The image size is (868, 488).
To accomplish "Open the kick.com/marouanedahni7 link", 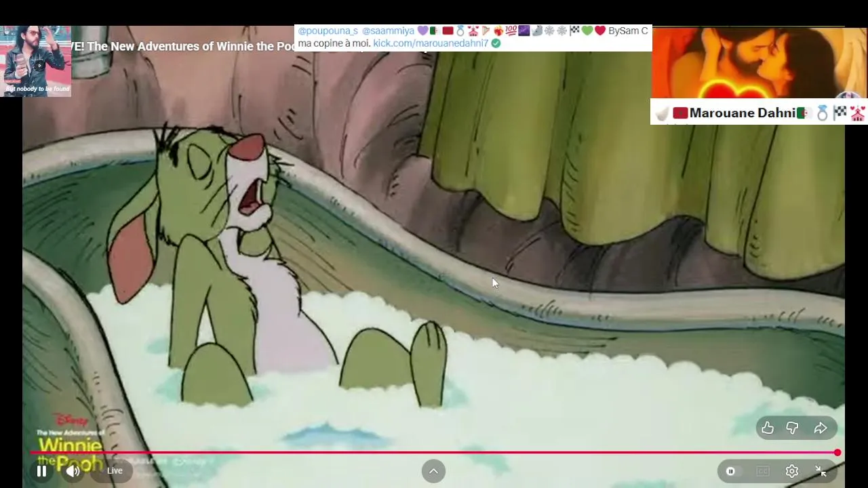I will click(x=431, y=43).
